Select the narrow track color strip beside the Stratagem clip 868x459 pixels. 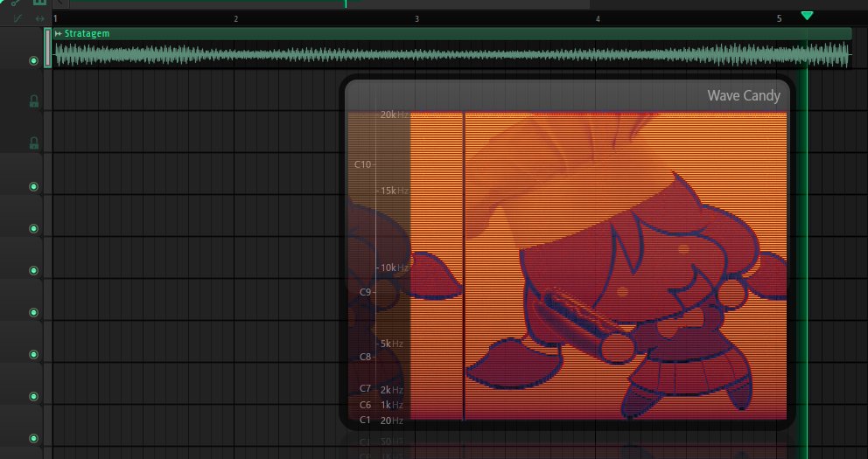click(x=48, y=48)
